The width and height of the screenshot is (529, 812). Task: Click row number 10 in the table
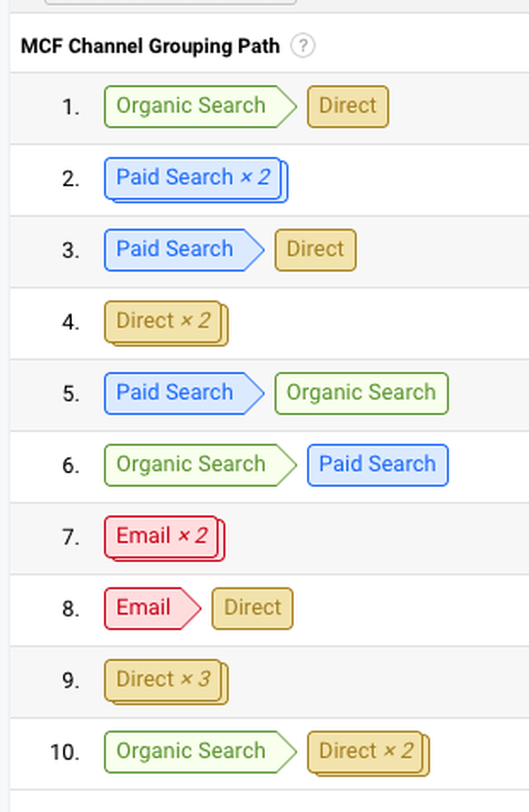click(x=65, y=752)
